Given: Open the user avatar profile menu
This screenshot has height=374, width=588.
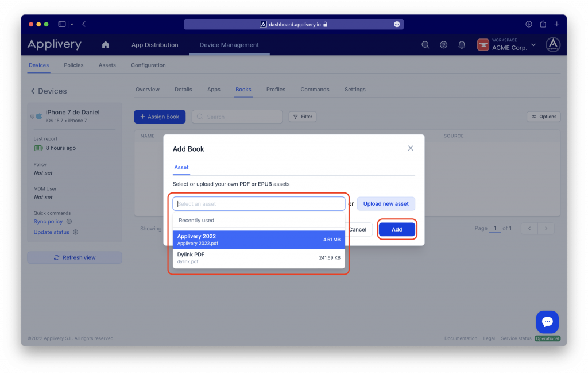Looking at the screenshot, I should 553,45.
